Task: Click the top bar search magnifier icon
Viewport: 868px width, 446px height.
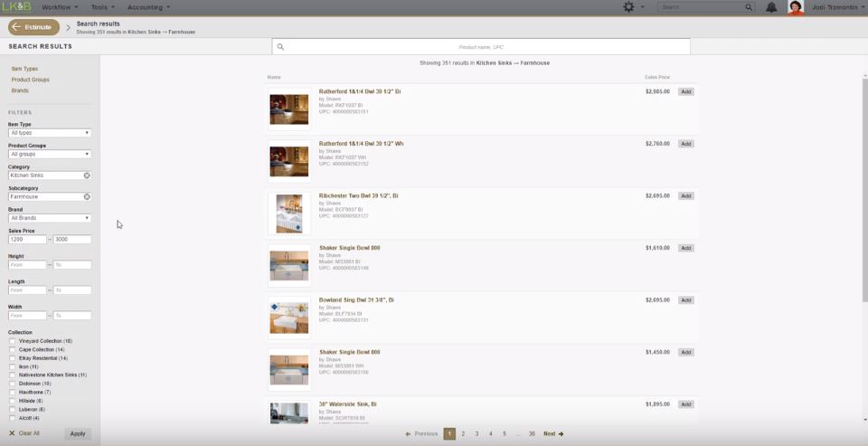Action: pos(749,7)
